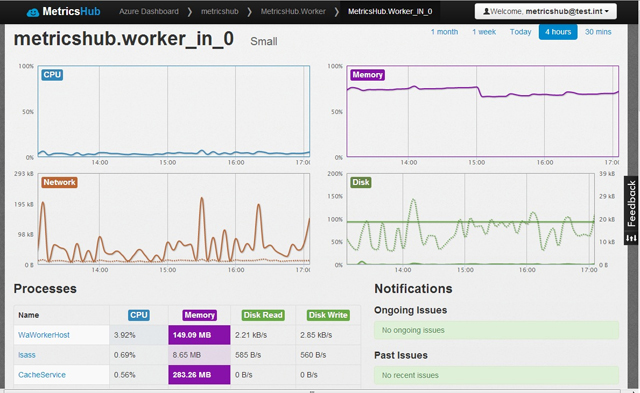Switch time range to 1 month
640x393 pixels.
point(444,32)
